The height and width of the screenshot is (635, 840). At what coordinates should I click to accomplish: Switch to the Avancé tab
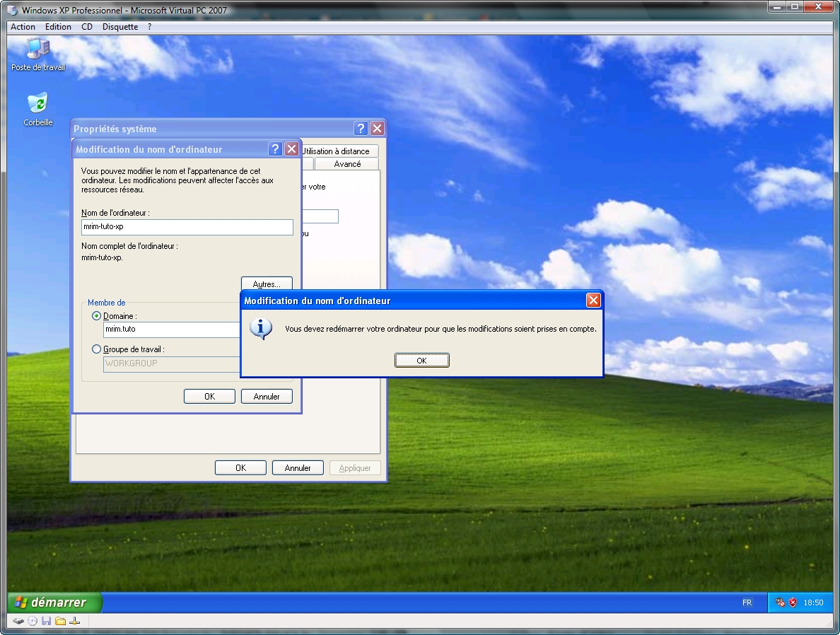[x=347, y=164]
